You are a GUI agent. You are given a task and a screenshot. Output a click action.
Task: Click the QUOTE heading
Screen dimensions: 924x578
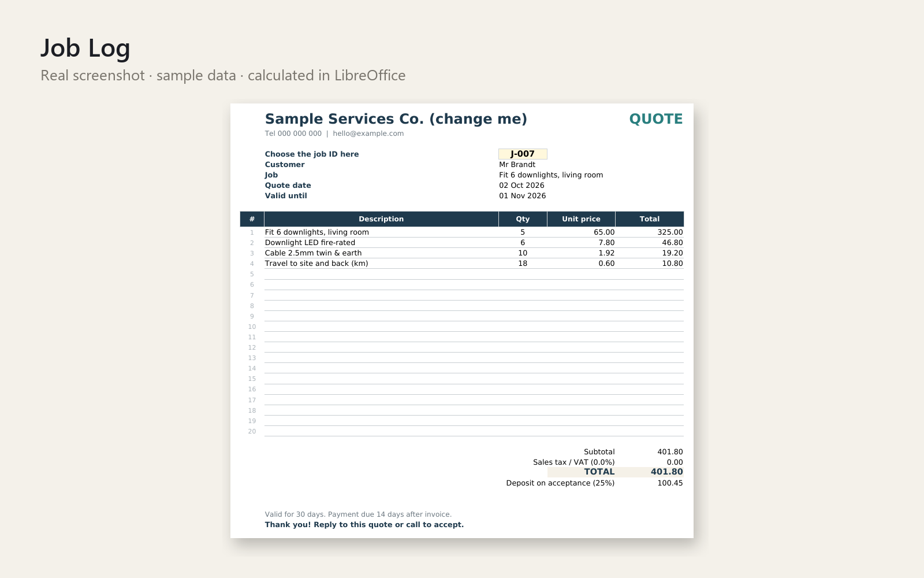click(x=655, y=119)
